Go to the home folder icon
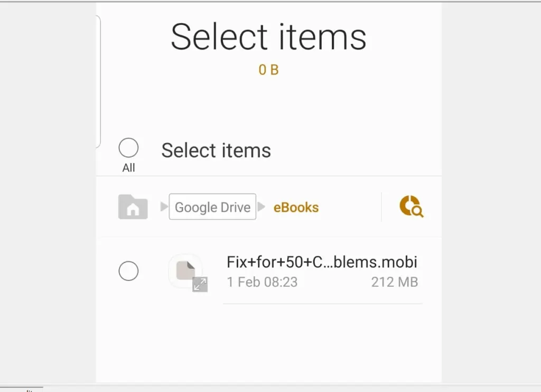 tap(133, 207)
